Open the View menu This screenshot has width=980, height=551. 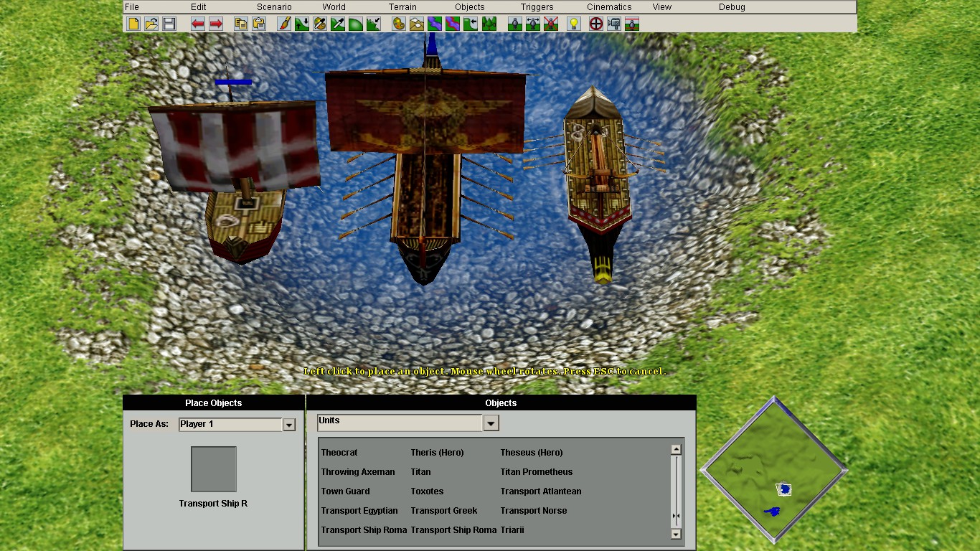tap(662, 7)
